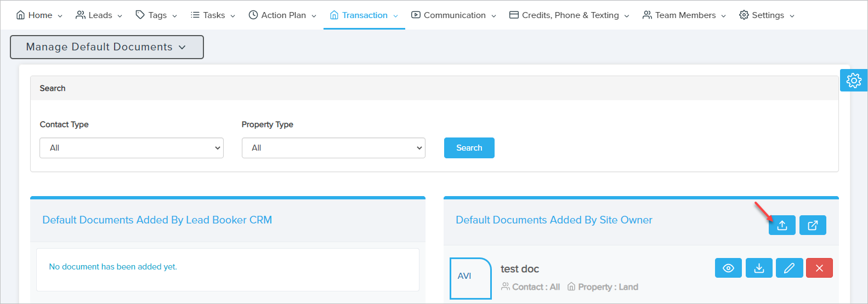Click the AVI file type thumbnail
The height and width of the screenshot is (304, 868).
(x=470, y=278)
